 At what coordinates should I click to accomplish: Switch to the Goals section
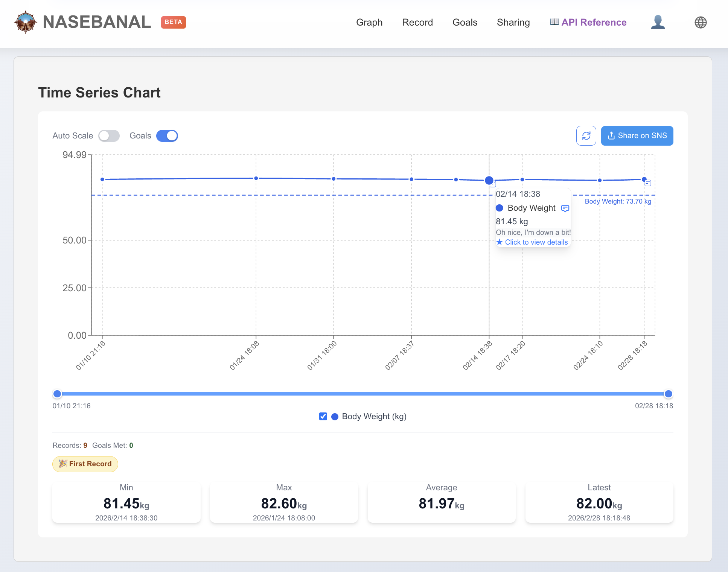click(465, 22)
